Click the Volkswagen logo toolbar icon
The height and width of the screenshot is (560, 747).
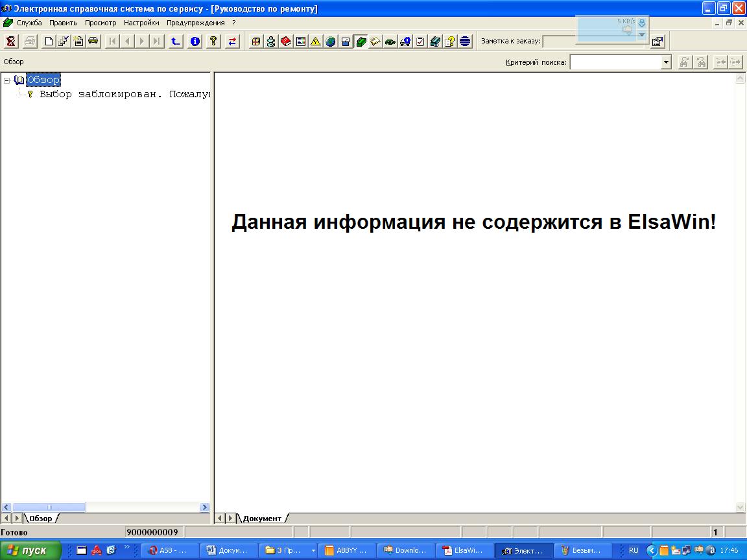[465, 41]
